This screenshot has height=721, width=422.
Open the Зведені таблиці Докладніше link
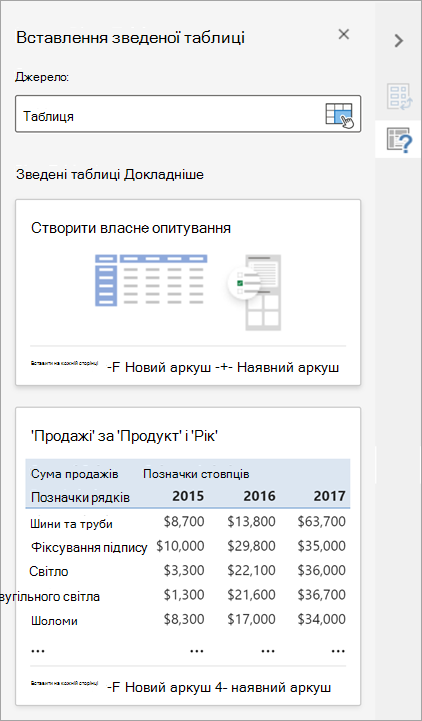[110, 175]
